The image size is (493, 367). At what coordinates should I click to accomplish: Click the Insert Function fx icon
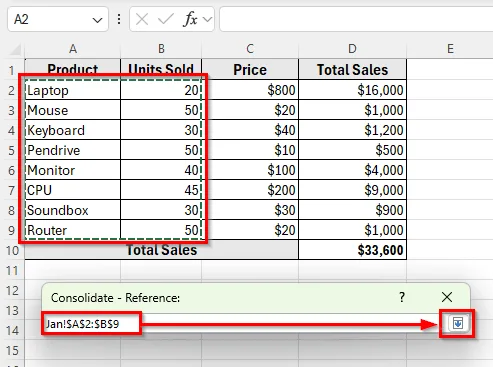tap(190, 19)
